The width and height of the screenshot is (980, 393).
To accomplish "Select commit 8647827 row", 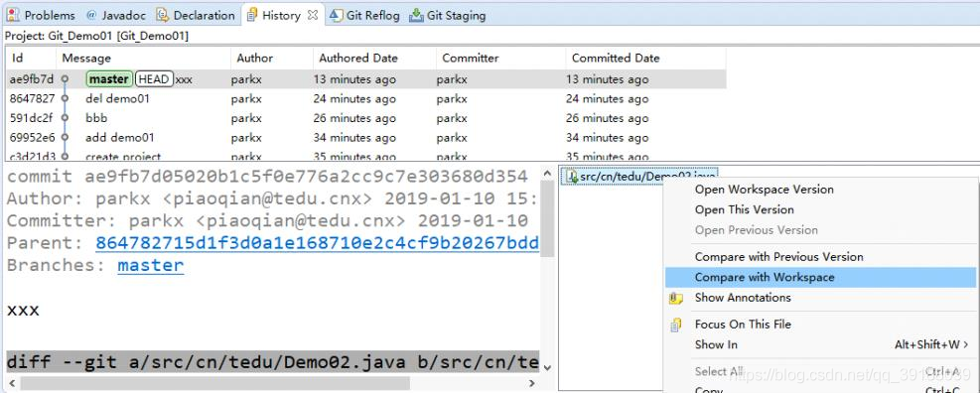I will click(365, 98).
